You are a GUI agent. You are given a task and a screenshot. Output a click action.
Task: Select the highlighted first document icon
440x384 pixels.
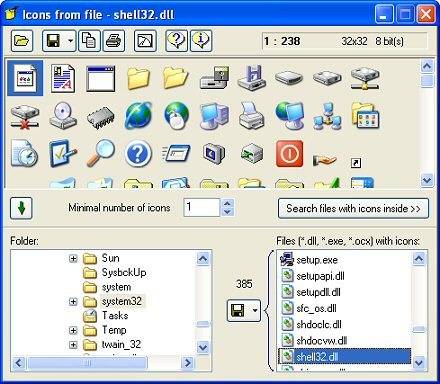(25, 78)
